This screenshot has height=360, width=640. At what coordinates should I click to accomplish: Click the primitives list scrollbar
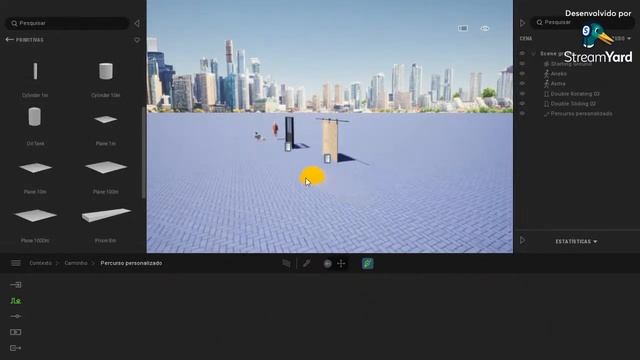(143, 153)
